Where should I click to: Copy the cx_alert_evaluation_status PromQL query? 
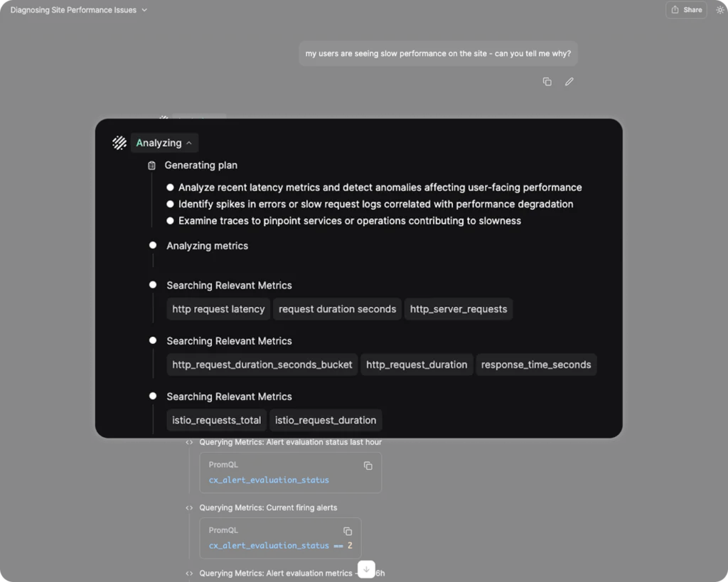[x=368, y=465]
